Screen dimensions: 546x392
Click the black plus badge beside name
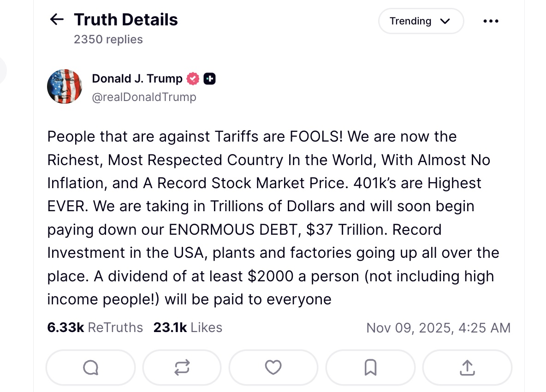209,79
